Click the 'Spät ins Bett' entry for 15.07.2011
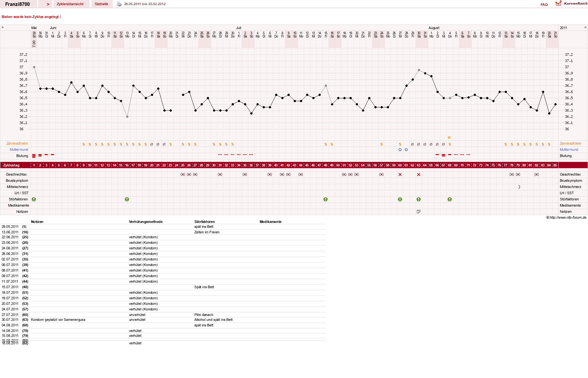 coord(204,287)
